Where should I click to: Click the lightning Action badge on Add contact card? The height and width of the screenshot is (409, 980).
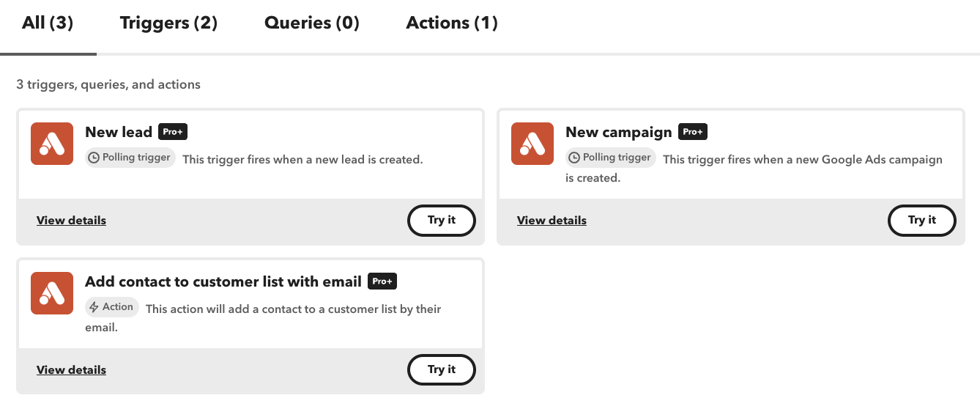111,307
